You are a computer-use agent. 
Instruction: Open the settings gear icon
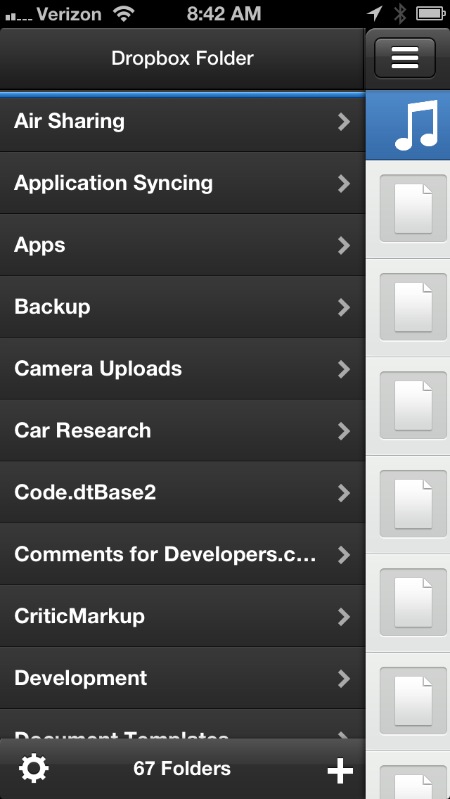(34, 768)
